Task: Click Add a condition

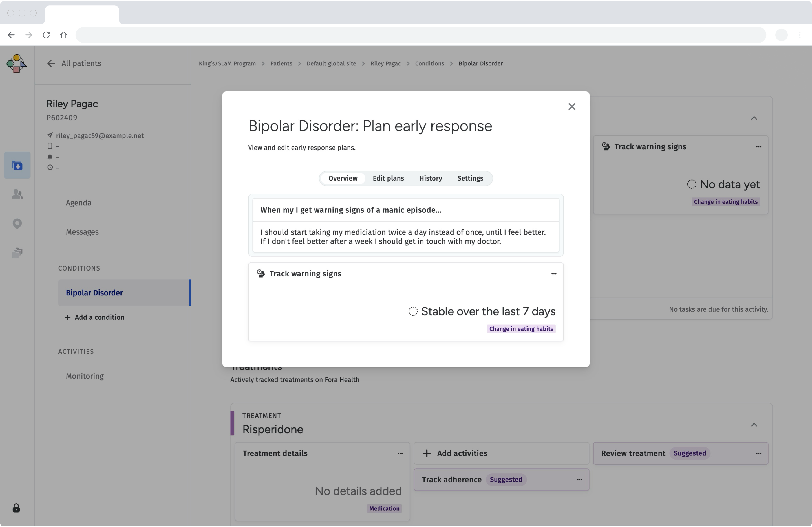Action: 94,317
